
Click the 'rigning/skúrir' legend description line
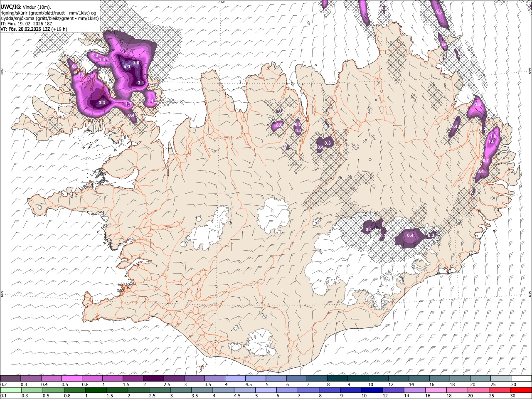tap(48, 13)
